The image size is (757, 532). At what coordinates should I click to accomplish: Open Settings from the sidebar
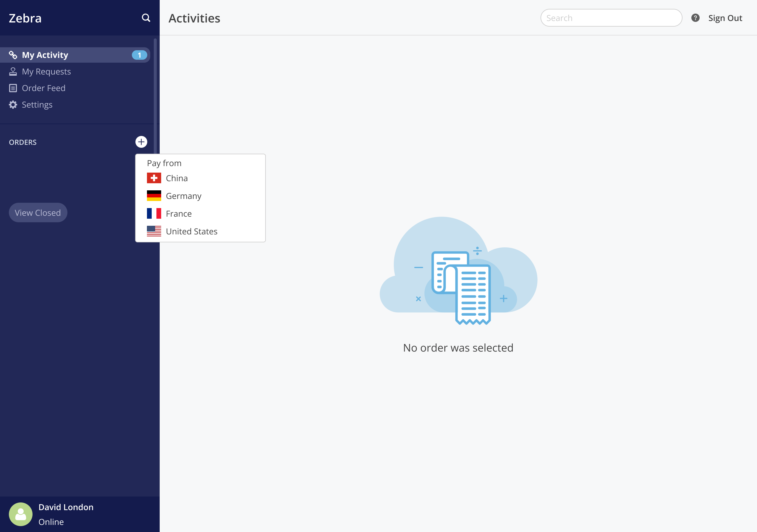(37, 105)
